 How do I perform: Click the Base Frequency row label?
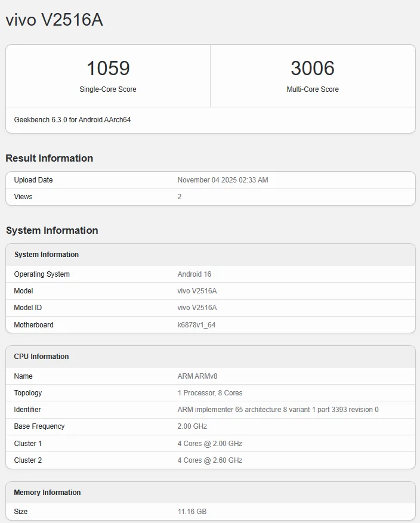39,426
